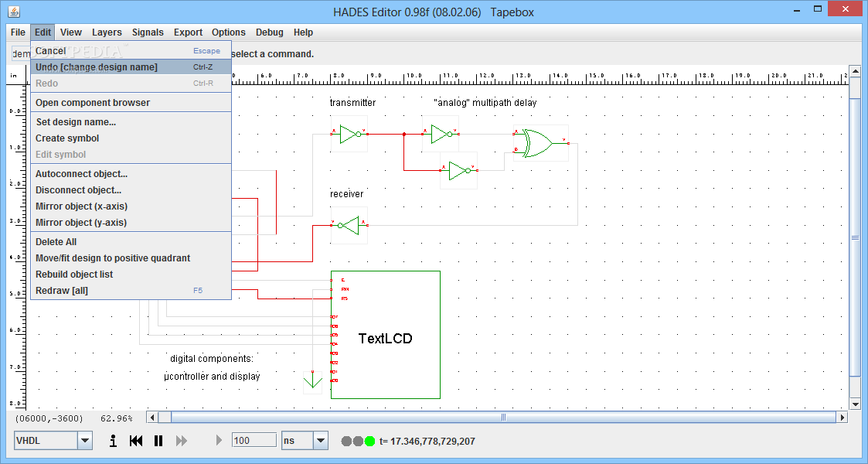The height and width of the screenshot is (464, 868).
Task: Select the upper multipath delay inverter
Action: pyautogui.click(x=441, y=134)
